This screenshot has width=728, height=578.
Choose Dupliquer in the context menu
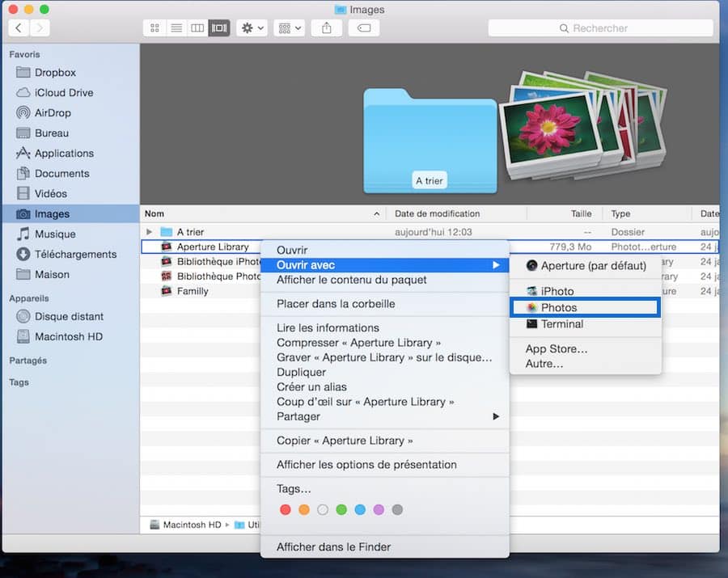pyautogui.click(x=385, y=372)
